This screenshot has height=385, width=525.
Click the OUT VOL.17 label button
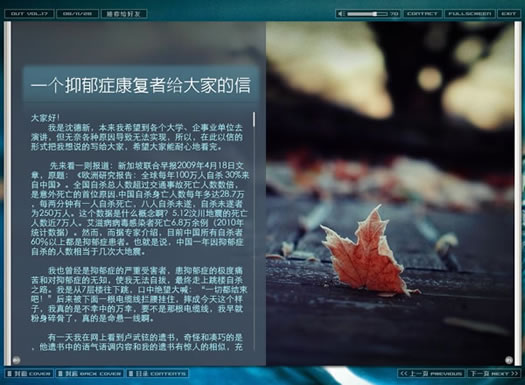29,14
